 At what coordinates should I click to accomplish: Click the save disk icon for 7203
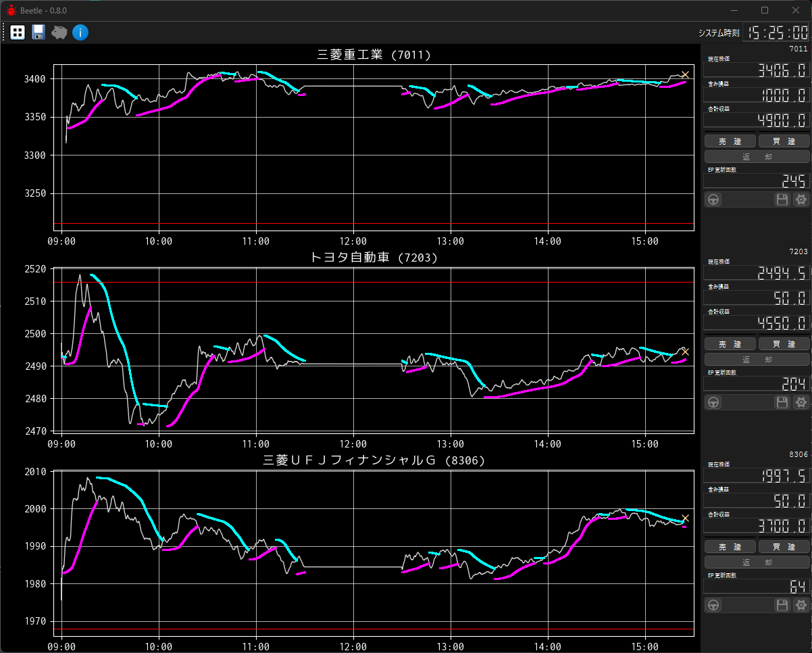[782, 402]
